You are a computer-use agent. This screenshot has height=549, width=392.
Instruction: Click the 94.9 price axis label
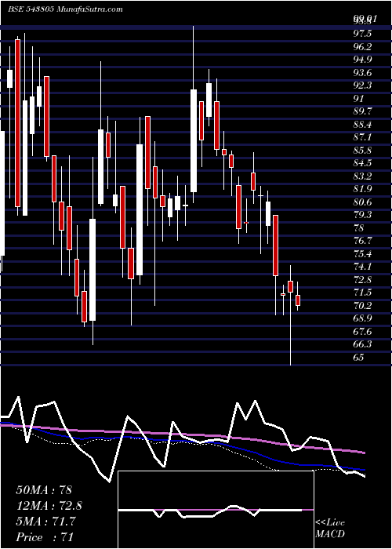click(x=362, y=60)
